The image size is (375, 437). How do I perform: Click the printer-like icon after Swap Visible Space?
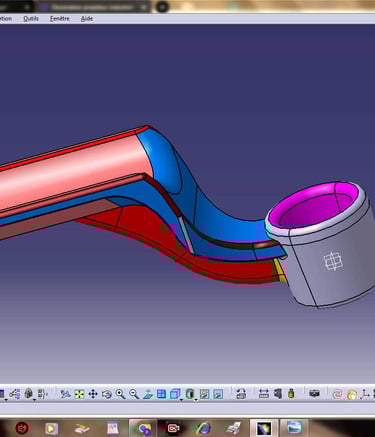click(241, 394)
